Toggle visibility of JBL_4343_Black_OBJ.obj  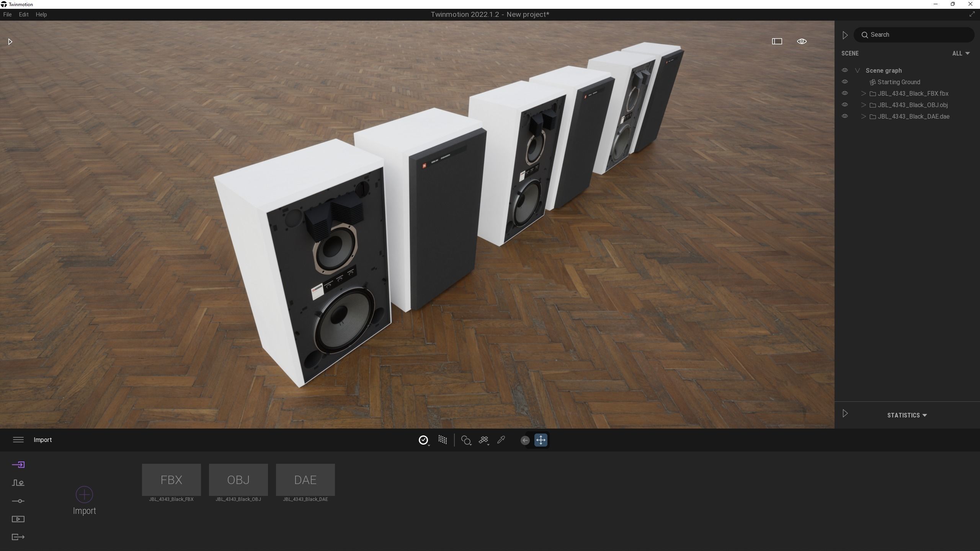[844, 105]
